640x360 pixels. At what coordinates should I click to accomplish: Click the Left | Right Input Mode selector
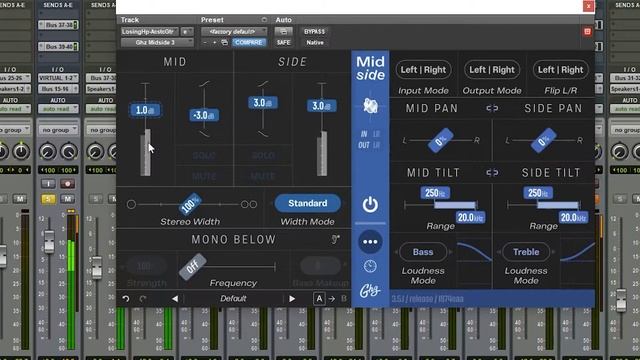point(423,70)
